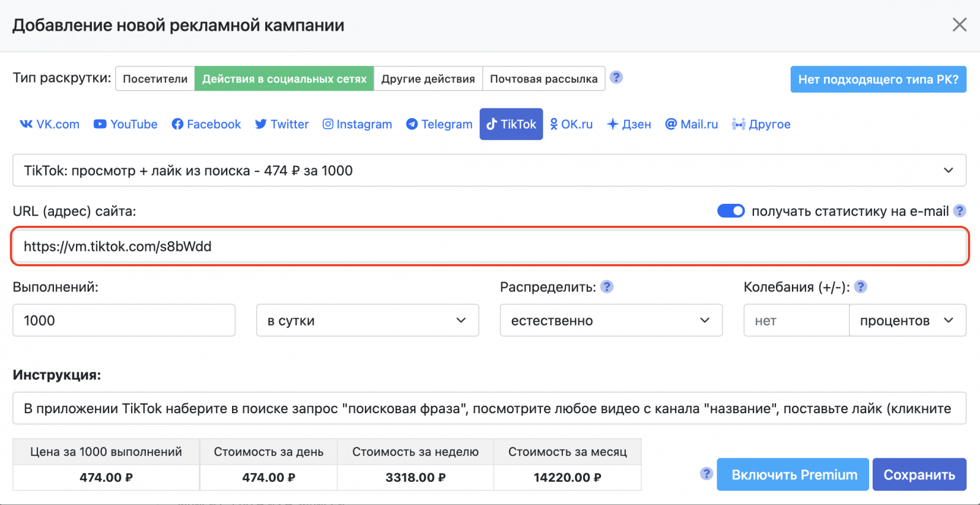Click the help icon next to Колебания
This screenshot has height=505, width=980.
click(861, 287)
